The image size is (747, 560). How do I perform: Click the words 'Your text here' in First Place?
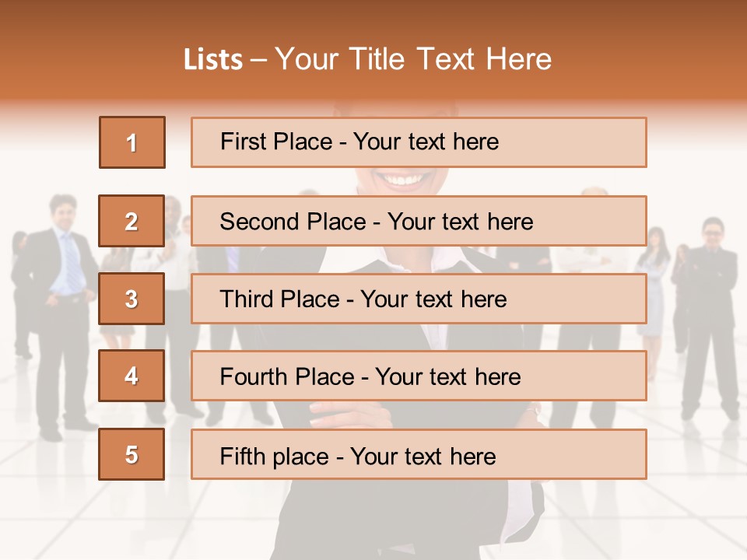[426, 142]
